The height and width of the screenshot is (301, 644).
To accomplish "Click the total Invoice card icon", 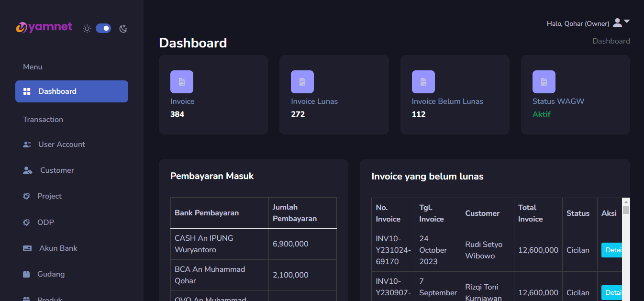I will click(182, 82).
